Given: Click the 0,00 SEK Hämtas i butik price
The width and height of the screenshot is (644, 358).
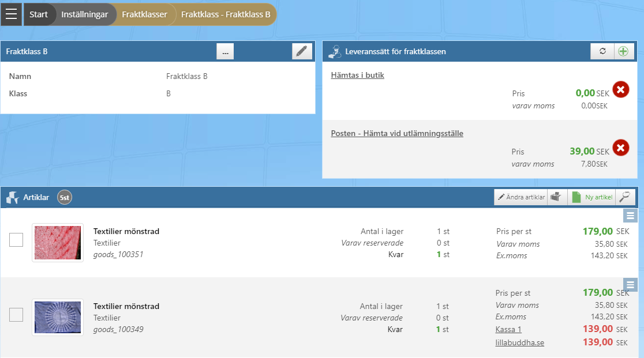Looking at the screenshot, I should 592,93.
